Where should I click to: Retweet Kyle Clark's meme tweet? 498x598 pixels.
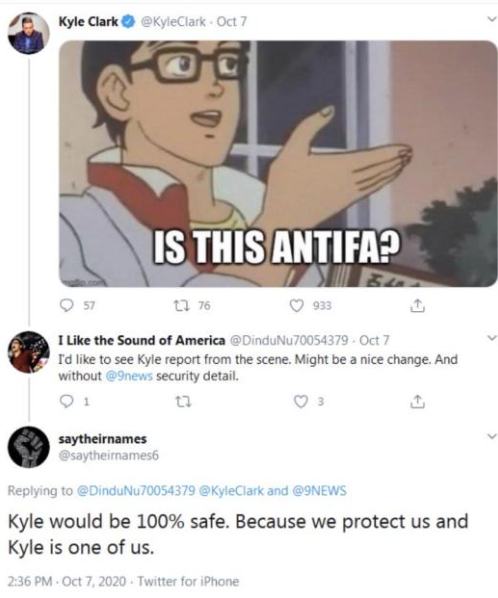(x=180, y=305)
